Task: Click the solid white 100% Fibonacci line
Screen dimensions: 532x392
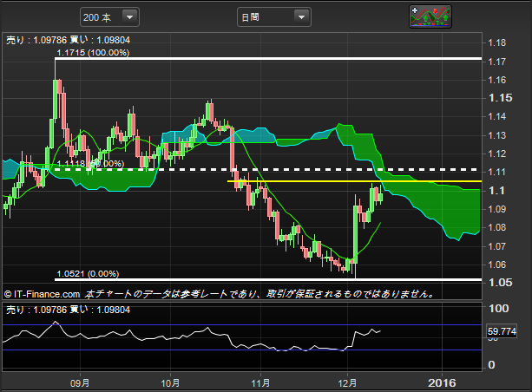Action: click(x=268, y=59)
